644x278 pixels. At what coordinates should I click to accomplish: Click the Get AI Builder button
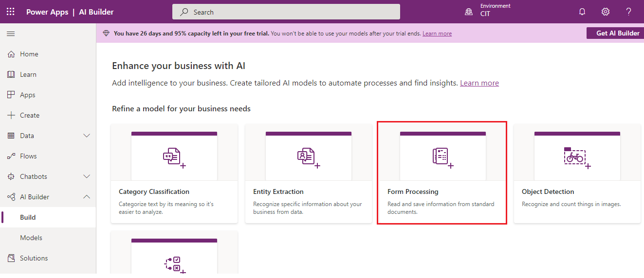coord(615,33)
